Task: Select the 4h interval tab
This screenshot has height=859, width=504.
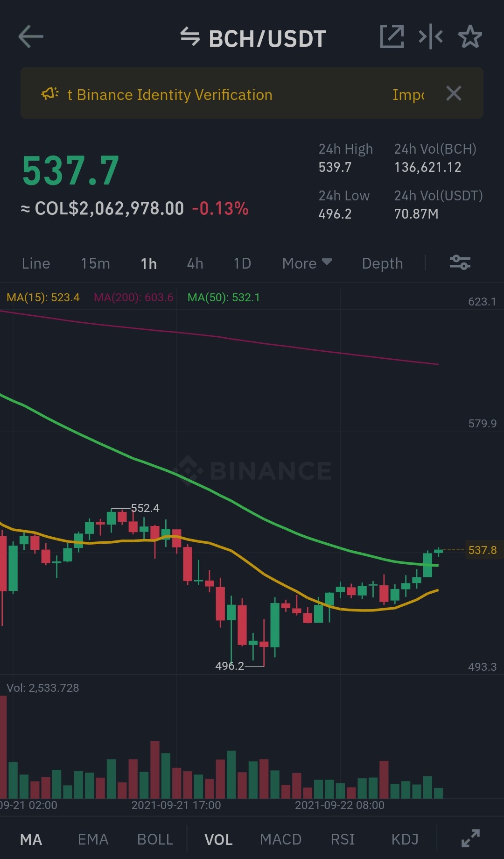Action: click(195, 263)
